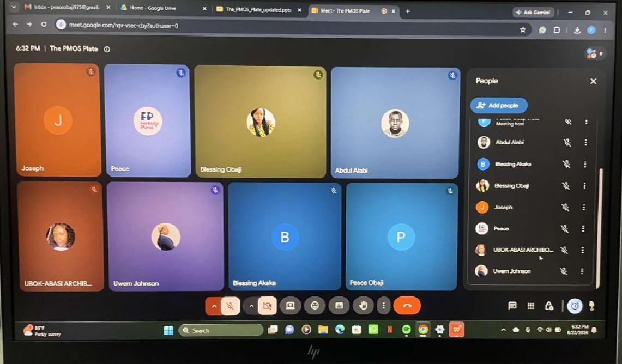This screenshot has height=364, width=622.
Task: Click the Add people button
Action: (499, 106)
